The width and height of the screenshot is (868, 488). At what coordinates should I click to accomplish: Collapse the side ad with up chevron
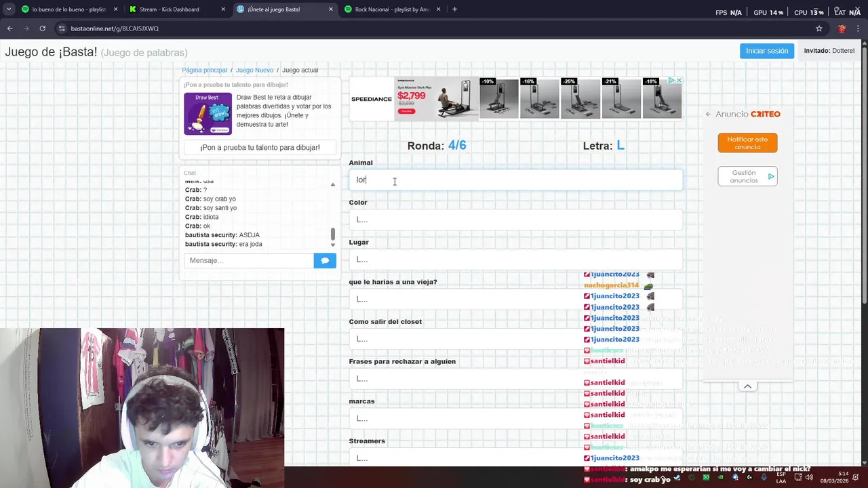coord(747,386)
